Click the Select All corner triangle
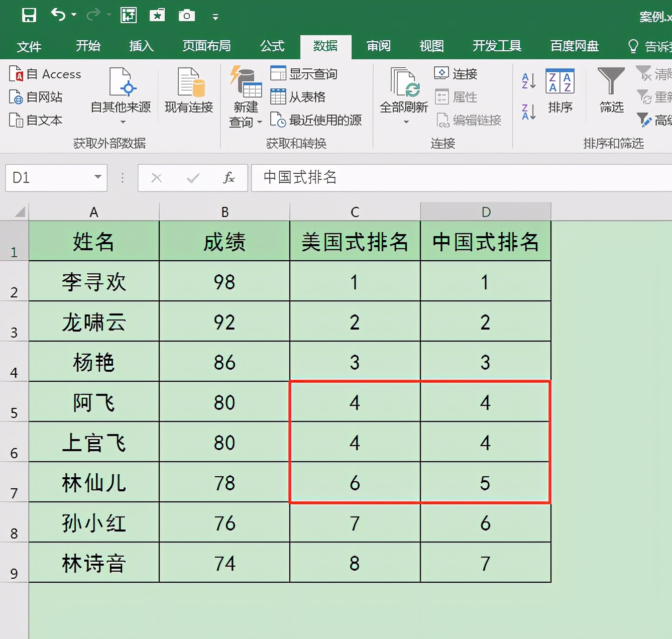The image size is (672, 639). tap(20, 211)
